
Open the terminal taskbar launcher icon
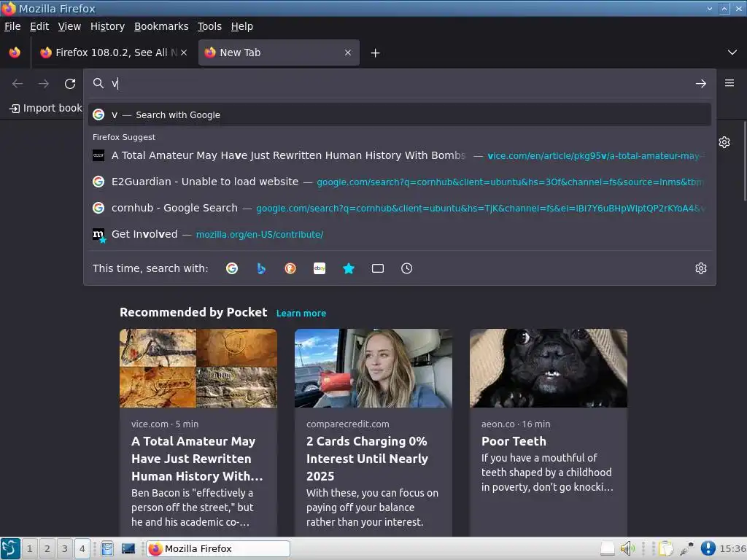[128, 548]
